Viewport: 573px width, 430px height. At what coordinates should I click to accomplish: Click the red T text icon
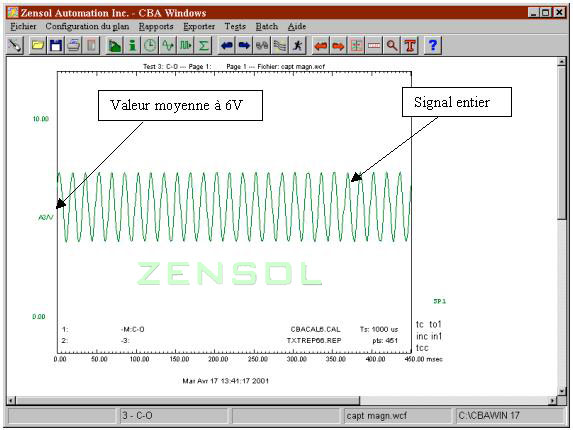[x=410, y=46]
